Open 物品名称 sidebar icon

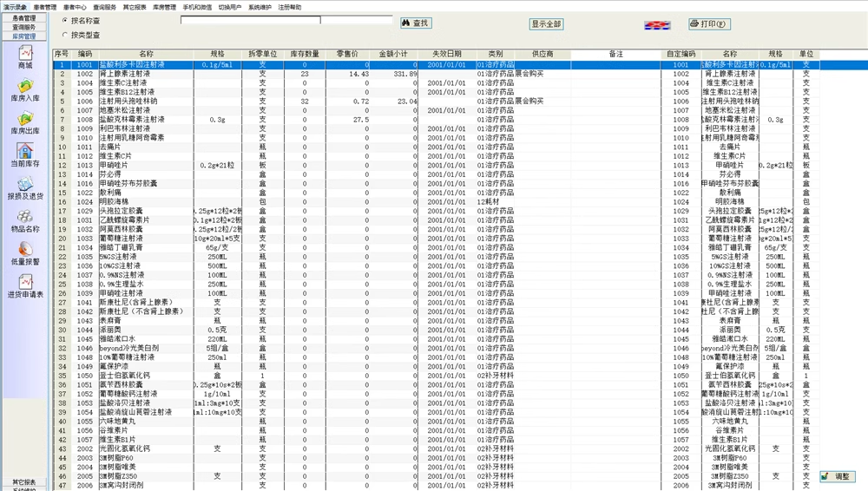click(x=25, y=221)
